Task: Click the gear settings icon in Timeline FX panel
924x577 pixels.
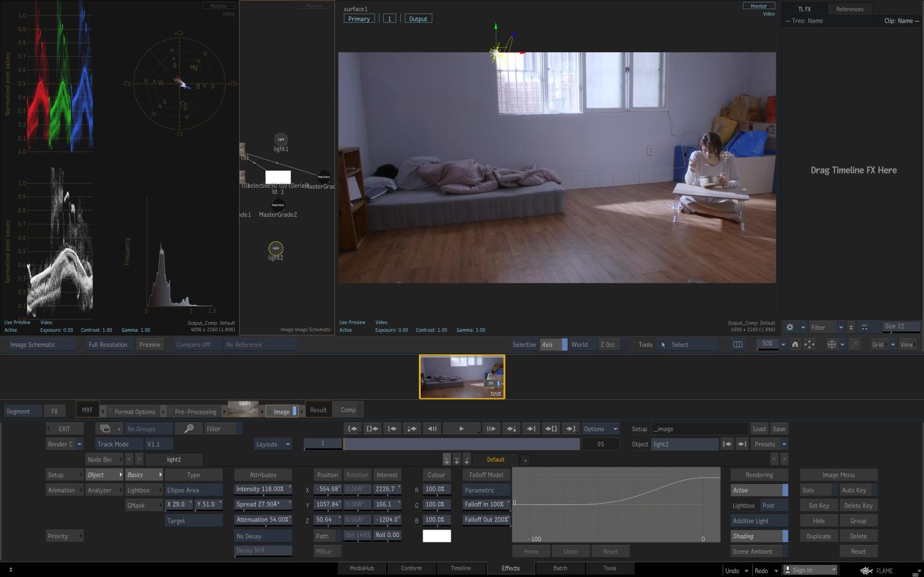Action: coord(790,327)
